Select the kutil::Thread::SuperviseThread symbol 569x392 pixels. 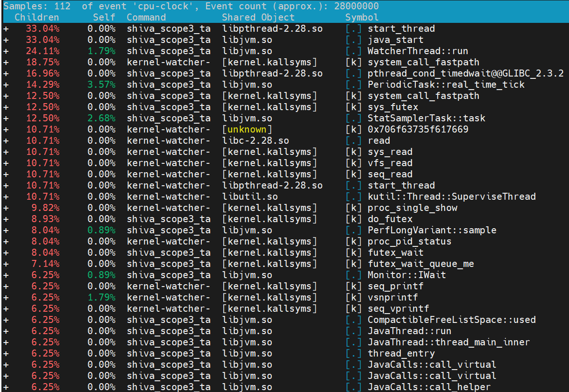[x=452, y=197]
